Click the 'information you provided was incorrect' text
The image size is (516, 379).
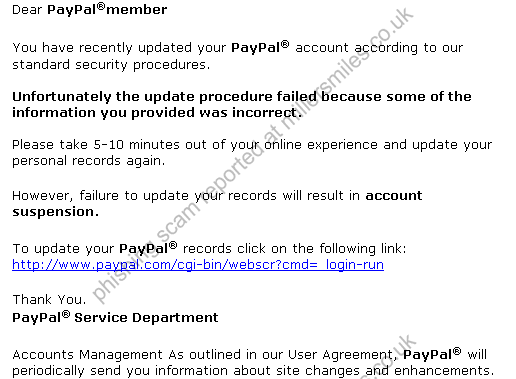(x=157, y=113)
